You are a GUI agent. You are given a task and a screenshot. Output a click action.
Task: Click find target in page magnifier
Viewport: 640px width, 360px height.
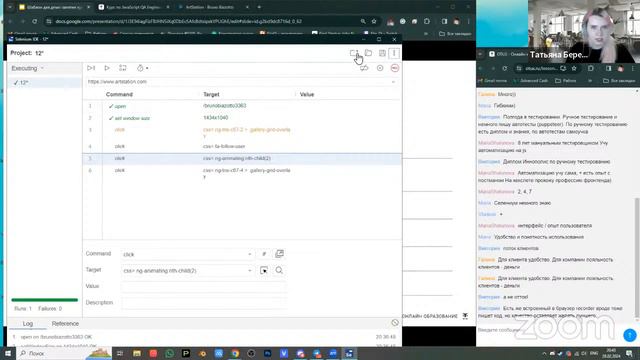click(x=279, y=270)
